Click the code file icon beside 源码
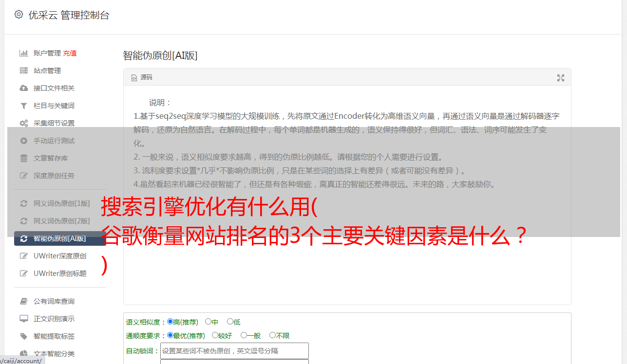 point(134,78)
